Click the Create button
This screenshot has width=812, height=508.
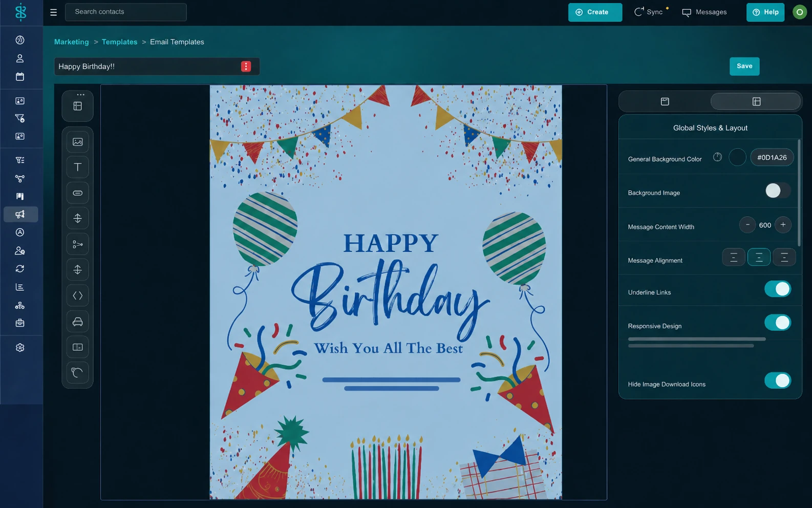tap(595, 12)
